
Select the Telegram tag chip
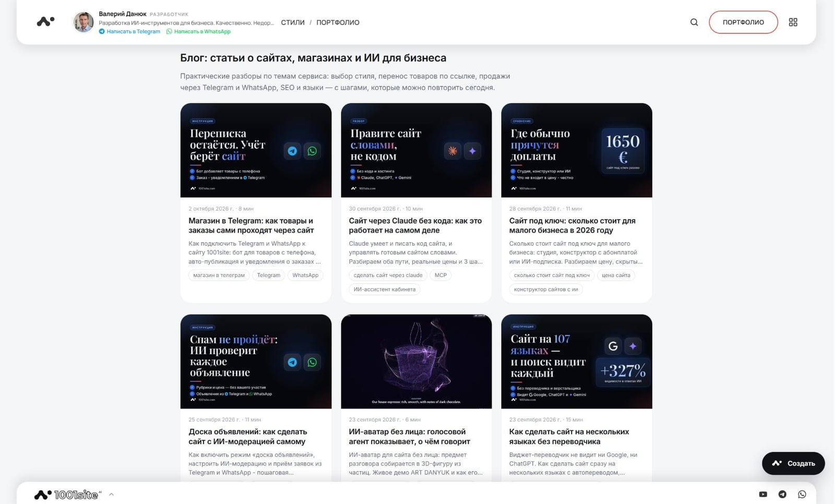269,275
